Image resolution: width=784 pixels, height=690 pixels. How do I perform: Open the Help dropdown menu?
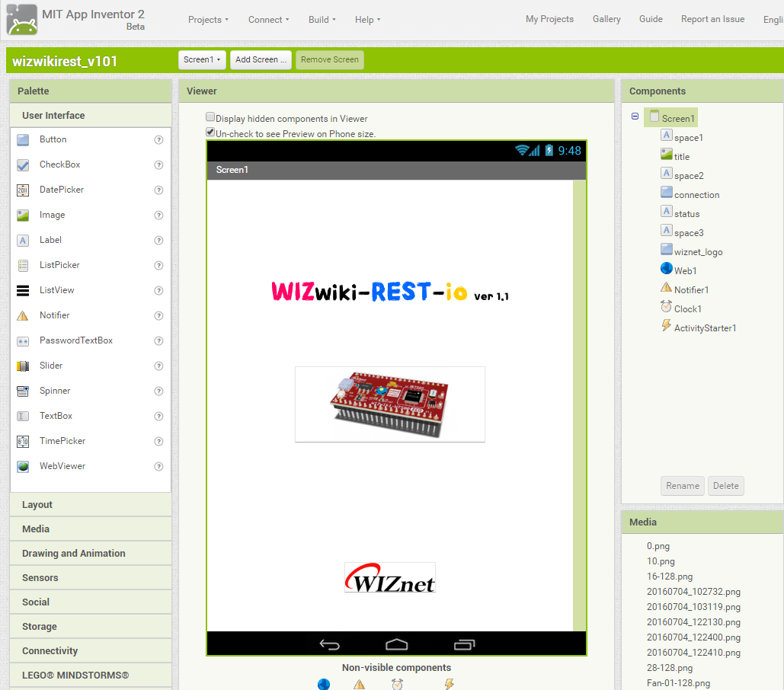pos(367,20)
